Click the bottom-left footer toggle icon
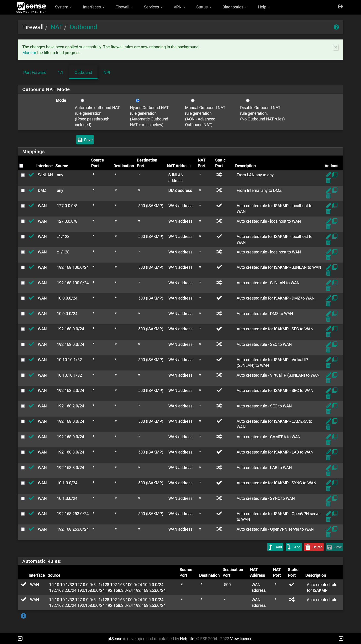Image resolution: width=361 pixels, height=644 pixels. click(20, 638)
